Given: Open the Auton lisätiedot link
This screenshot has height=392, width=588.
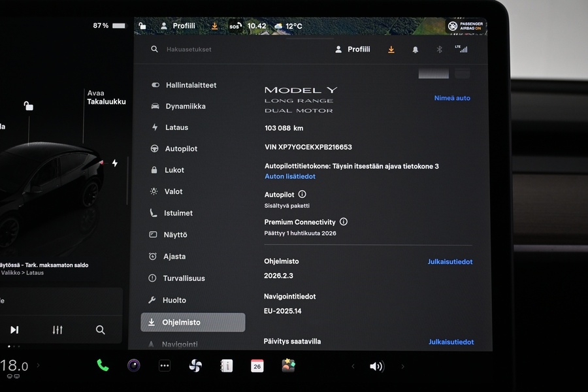Looking at the screenshot, I should pos(290,176).
